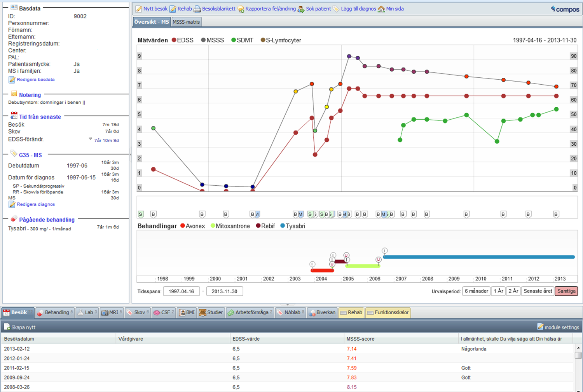This screenshot has width=583, height=392.
Task: Click the Pågående behandling pill icon
Action: 14,218
